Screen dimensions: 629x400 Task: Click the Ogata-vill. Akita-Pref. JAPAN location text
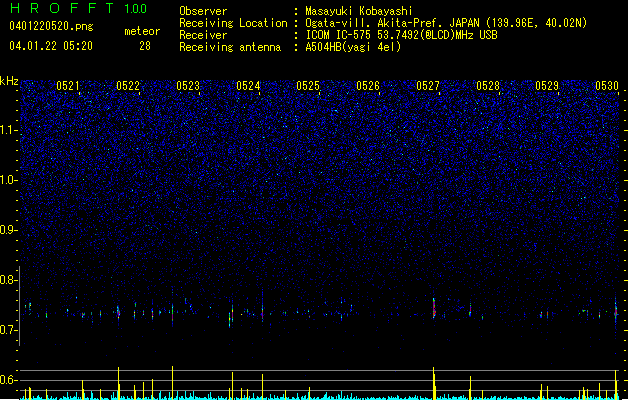pos(446,23)
